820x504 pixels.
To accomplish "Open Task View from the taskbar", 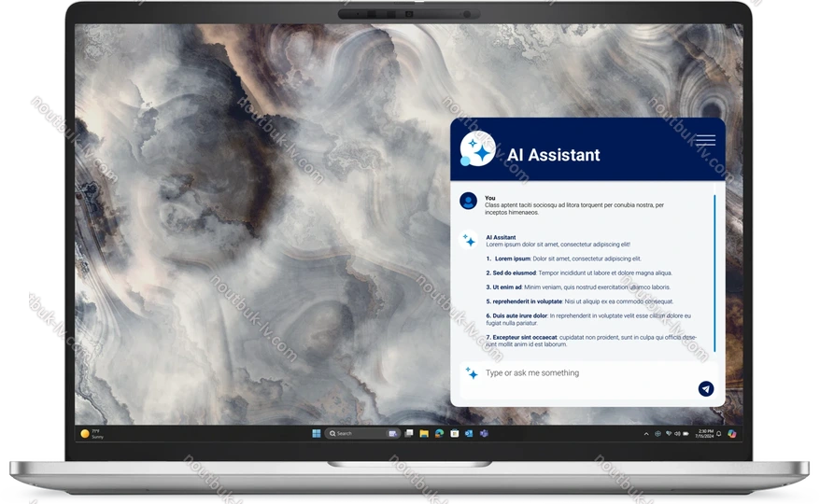I will (x=409, y=433).
